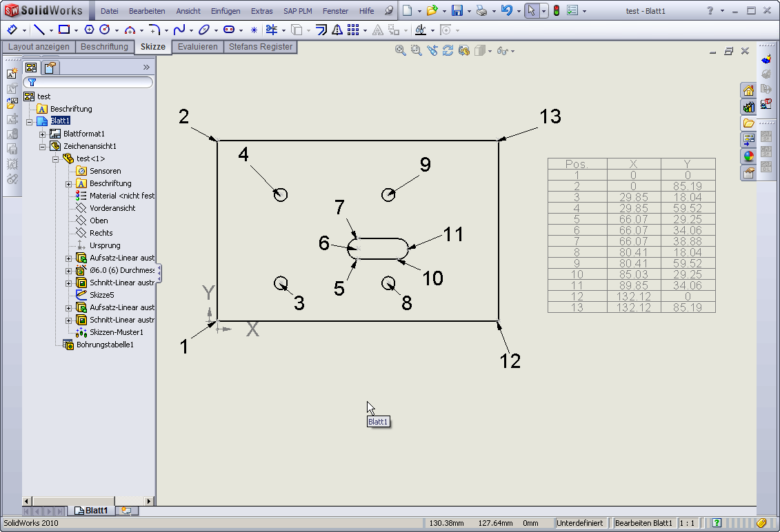The width and height of the screenshot is (780, 532).
Task: Select the Point sketch tool
Action: [x=254, y=30]
